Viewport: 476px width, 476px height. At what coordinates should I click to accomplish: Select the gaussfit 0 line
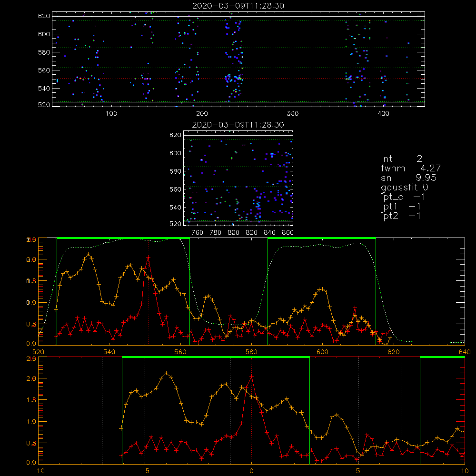point(405,188)
